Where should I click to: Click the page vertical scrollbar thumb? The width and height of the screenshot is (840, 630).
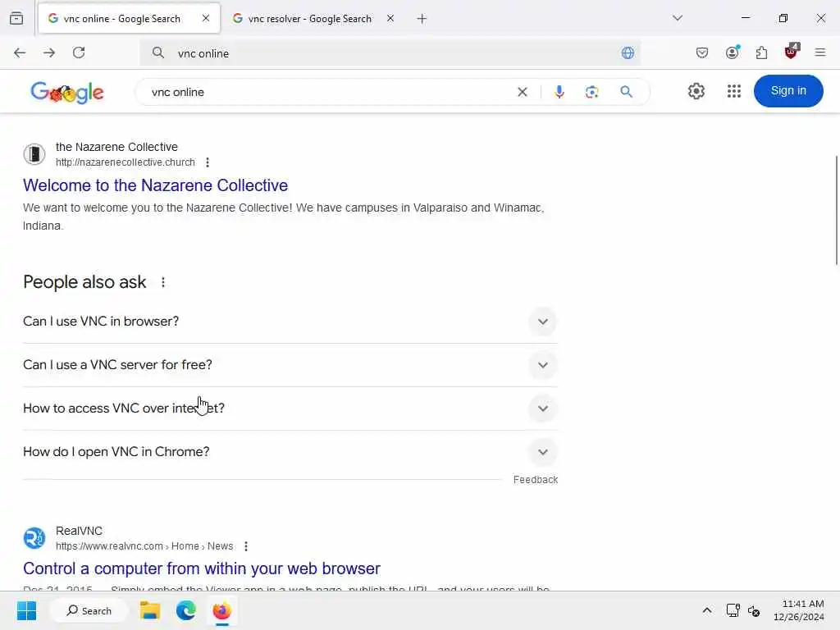pyautogui.click(x=836, y=209)
